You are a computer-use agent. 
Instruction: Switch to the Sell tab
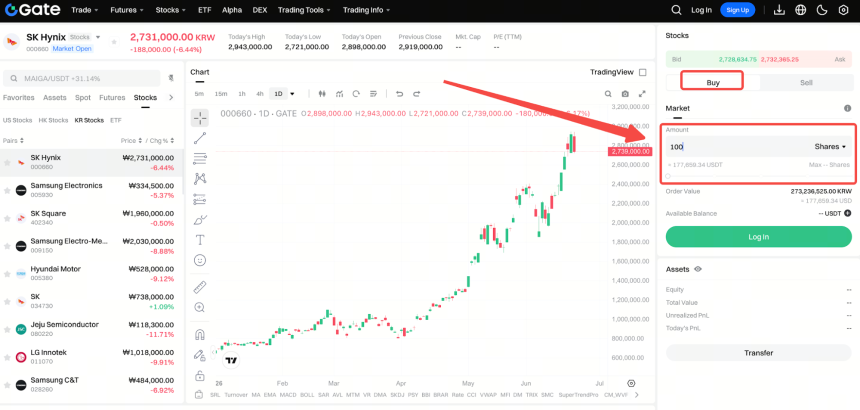[806, 83]
